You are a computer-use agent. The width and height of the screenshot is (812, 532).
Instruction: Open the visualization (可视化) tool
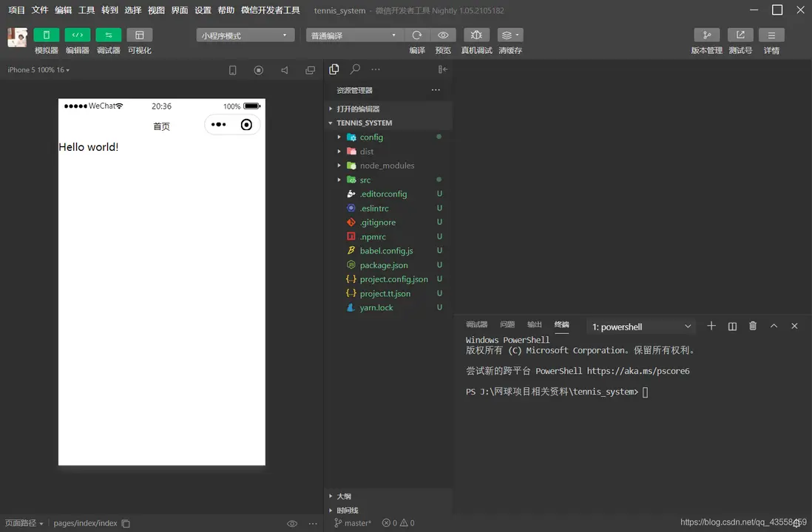pos(139,35)
